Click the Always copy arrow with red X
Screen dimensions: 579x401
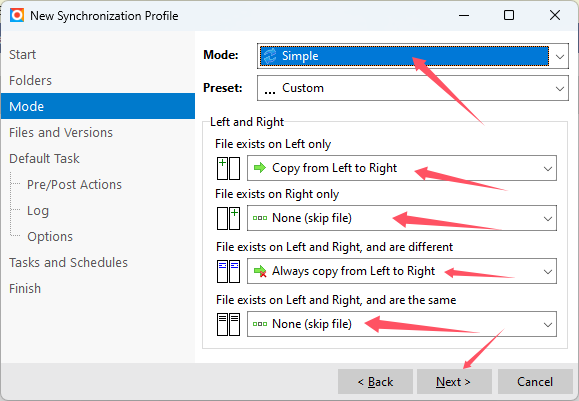[x=260, y=271]
